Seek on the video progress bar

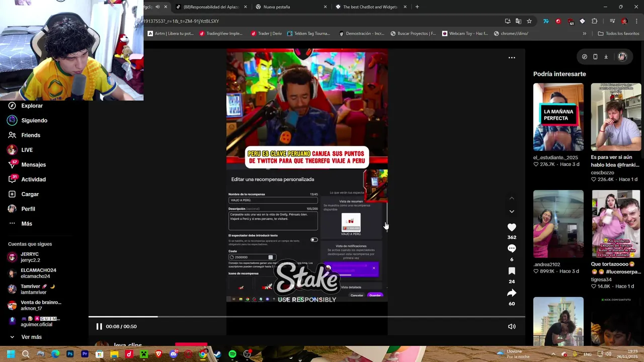307,317
